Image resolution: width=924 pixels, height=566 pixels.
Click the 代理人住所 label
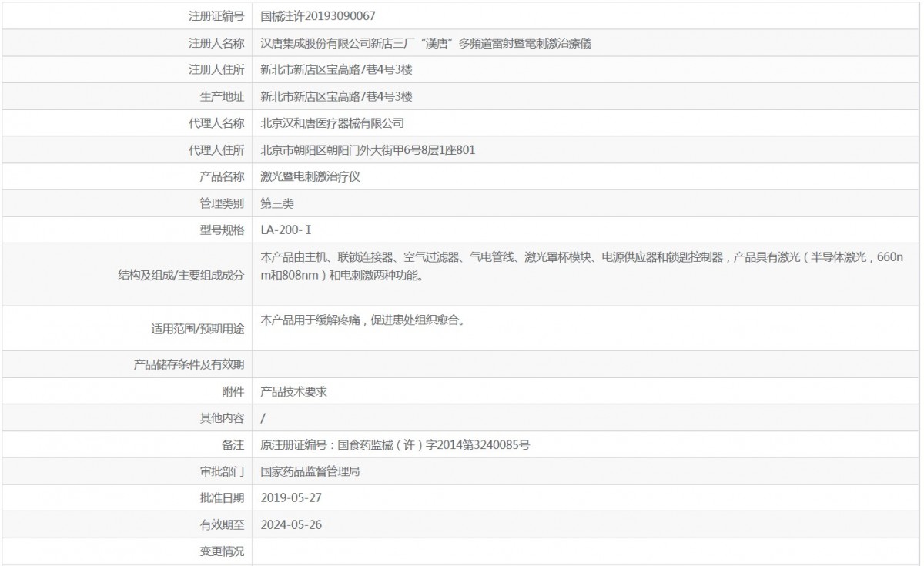216,150
